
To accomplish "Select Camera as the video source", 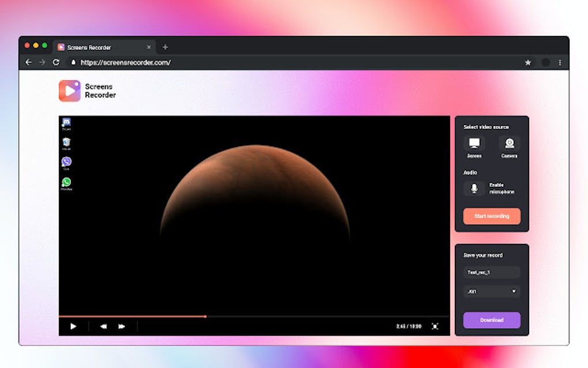I will click(x=509, y=147).
